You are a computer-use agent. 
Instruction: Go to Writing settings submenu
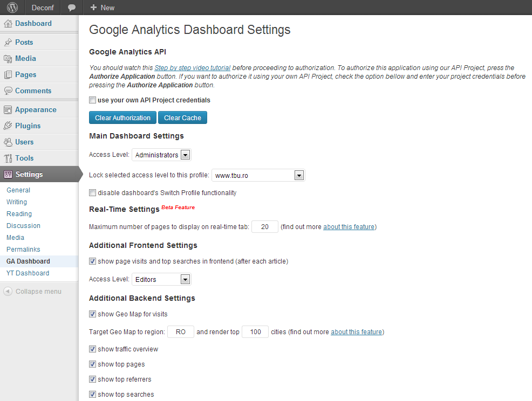[x=17, y=202]
